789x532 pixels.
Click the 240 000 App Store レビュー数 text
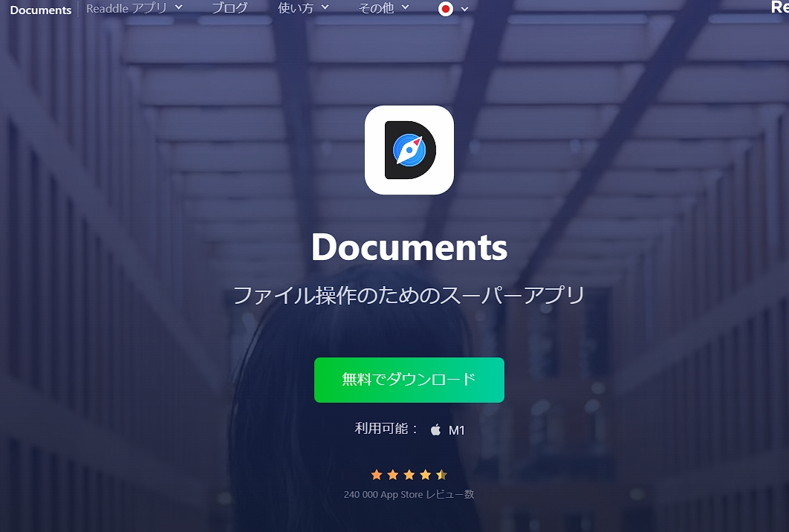click(x=409, y=495)
